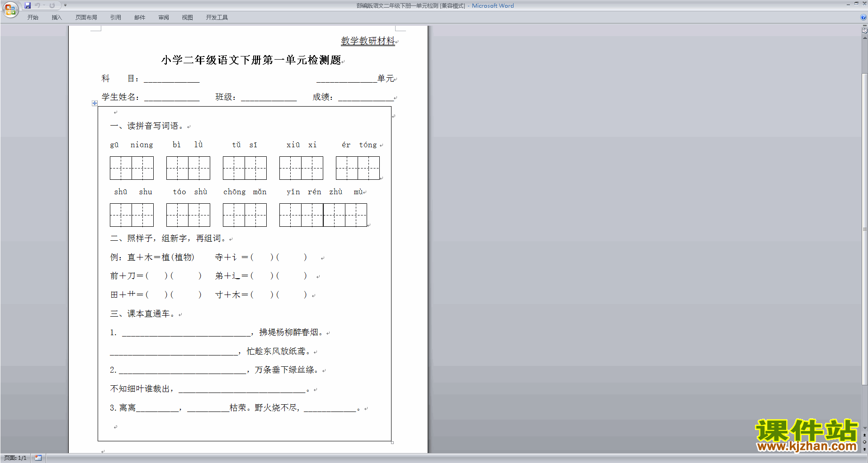
Task: Expand the Undo history dropdown arrow
Action: 44,5
